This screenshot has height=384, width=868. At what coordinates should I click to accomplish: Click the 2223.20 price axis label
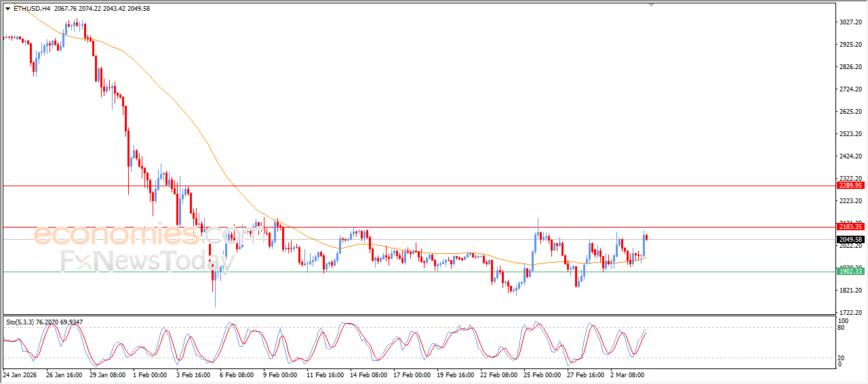pos(850,200)
